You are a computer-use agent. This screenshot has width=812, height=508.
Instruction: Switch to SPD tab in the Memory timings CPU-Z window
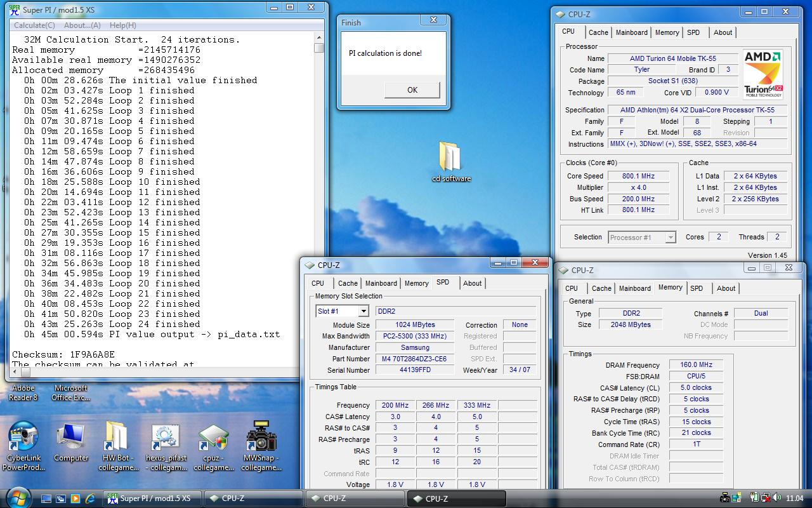coord(697,288)
